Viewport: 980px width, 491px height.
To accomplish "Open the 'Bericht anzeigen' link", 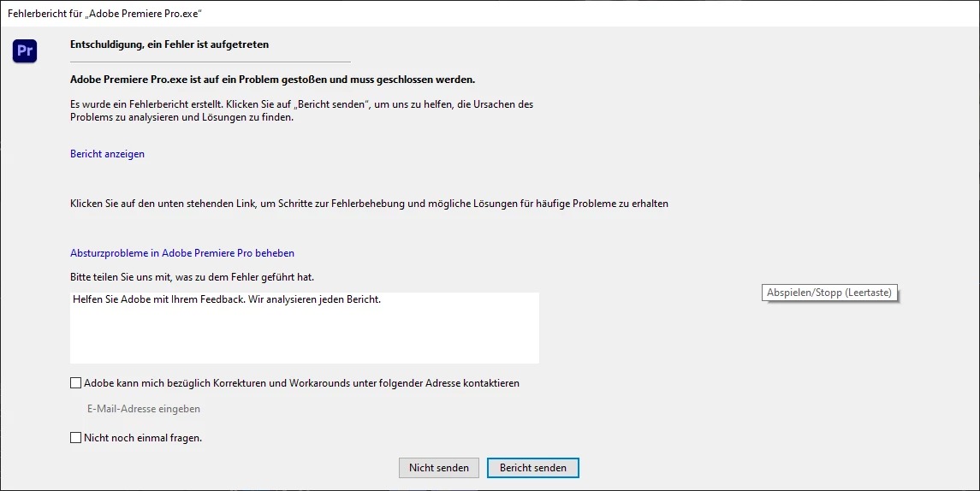I will (x=107, y=154).
